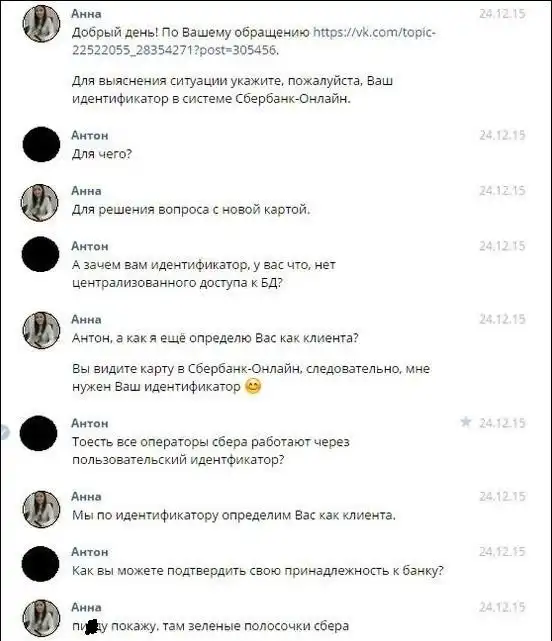
Task: Select message "Как вы можете подтвердить"
Action: (x=258, y=570)
